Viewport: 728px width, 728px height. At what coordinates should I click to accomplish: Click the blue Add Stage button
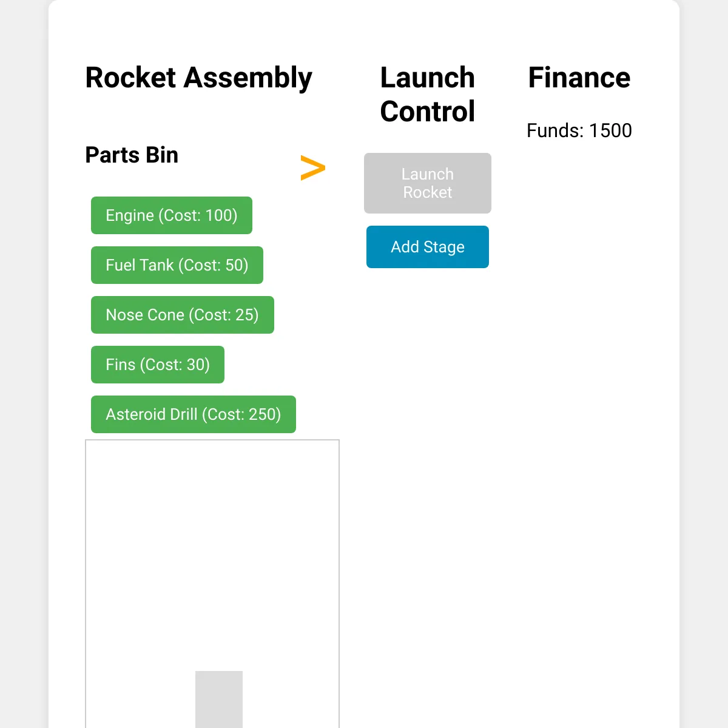428,247
